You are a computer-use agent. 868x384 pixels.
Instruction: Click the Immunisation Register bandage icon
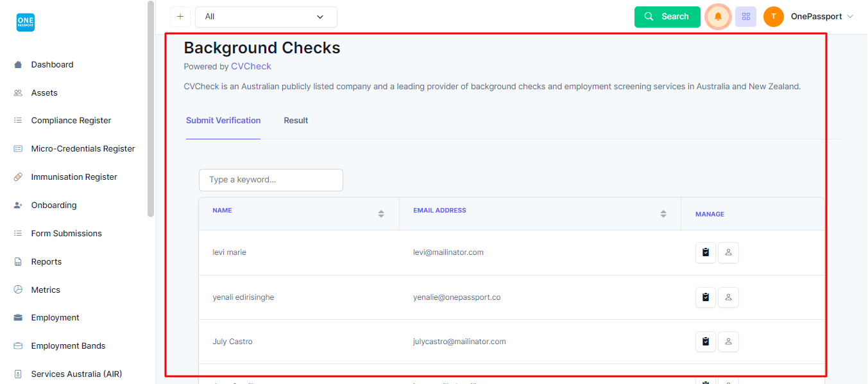18,177
